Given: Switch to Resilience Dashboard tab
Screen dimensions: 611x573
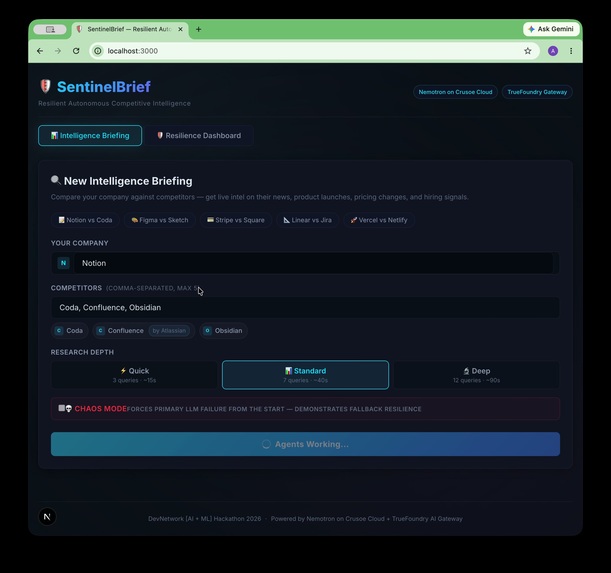Looking at the screenshot, I should (x=199, y=136).
